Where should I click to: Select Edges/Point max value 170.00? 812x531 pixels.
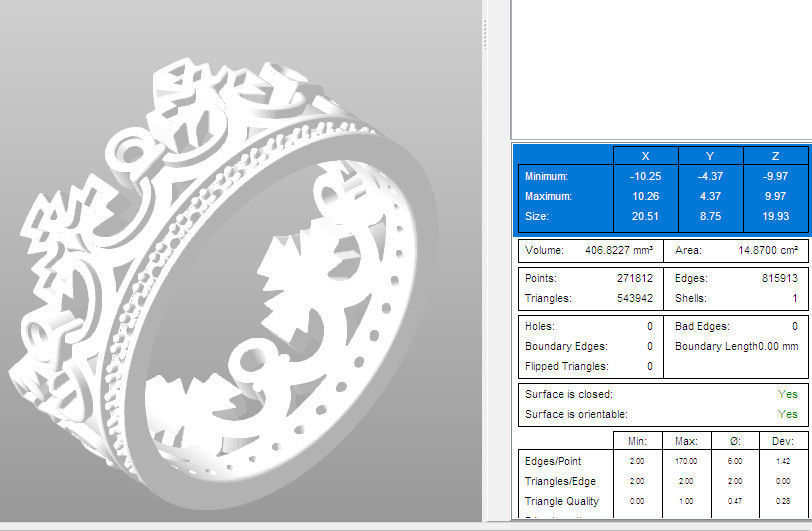pyautogui.click(x=686, y=461)
